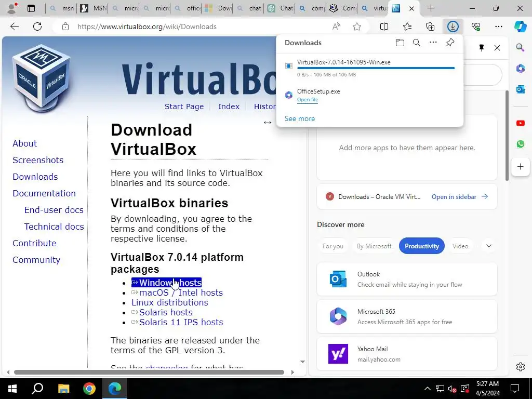This screenshot has width=532, height=399.
Task: Open the notification center icon
Action: [x=515, y=389]
